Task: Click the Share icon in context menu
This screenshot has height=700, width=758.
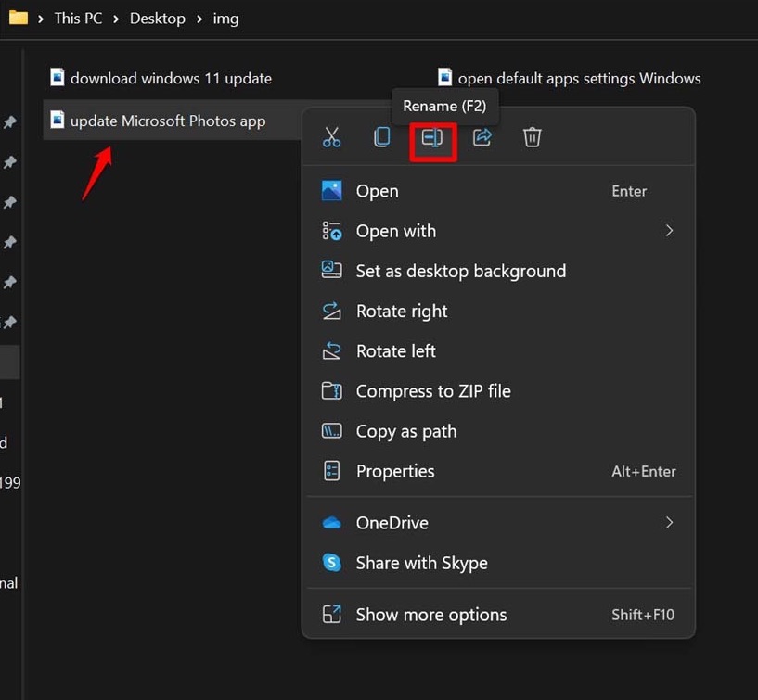Action: [482, 137]
